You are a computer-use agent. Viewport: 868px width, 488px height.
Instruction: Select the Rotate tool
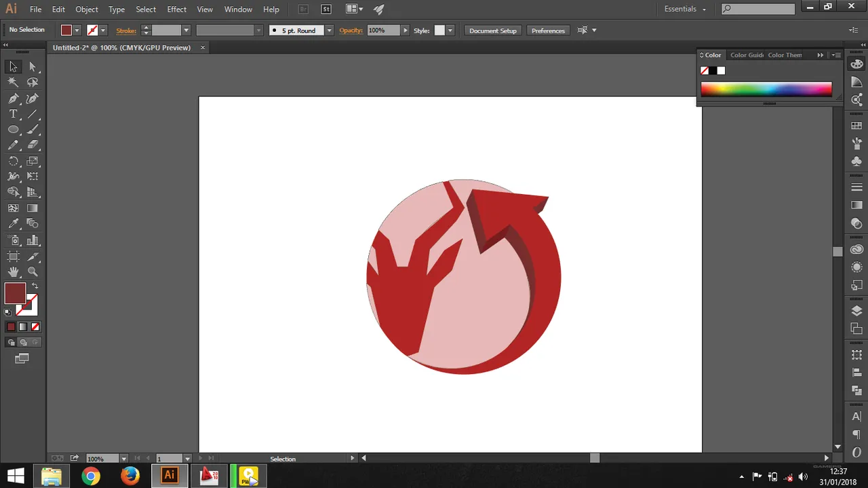[x=13, y=162]
